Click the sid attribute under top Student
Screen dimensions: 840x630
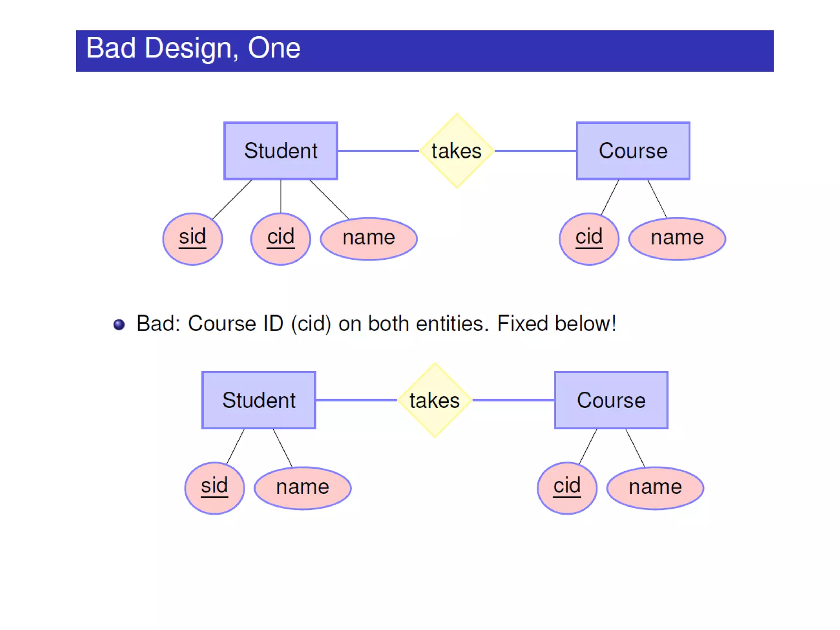coord(192,239)
